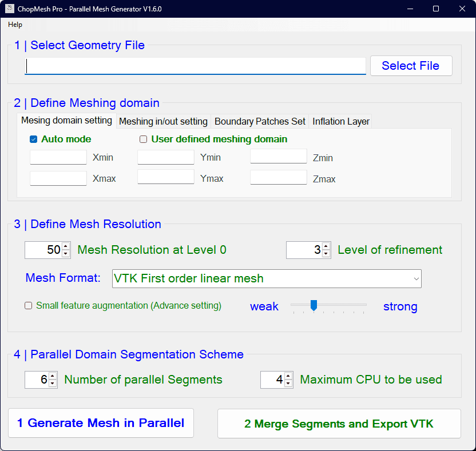Decrease Maximum CPU to be used down arrow
Viewport: 476px width, 451px height.
288,384
